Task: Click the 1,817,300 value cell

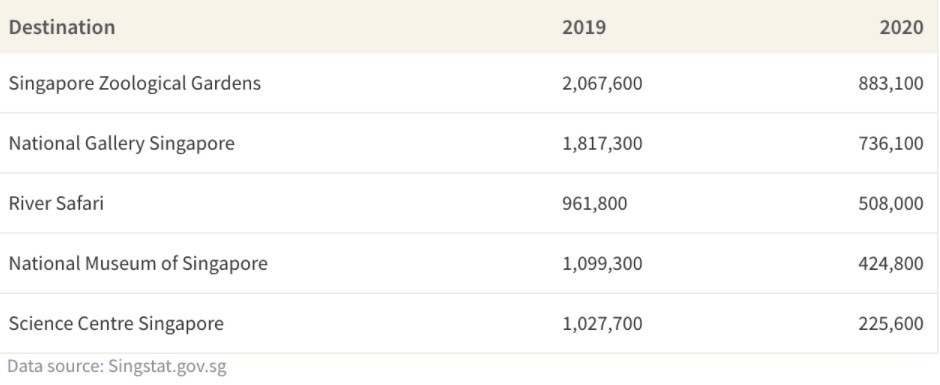Action: (x=602, y=143)
